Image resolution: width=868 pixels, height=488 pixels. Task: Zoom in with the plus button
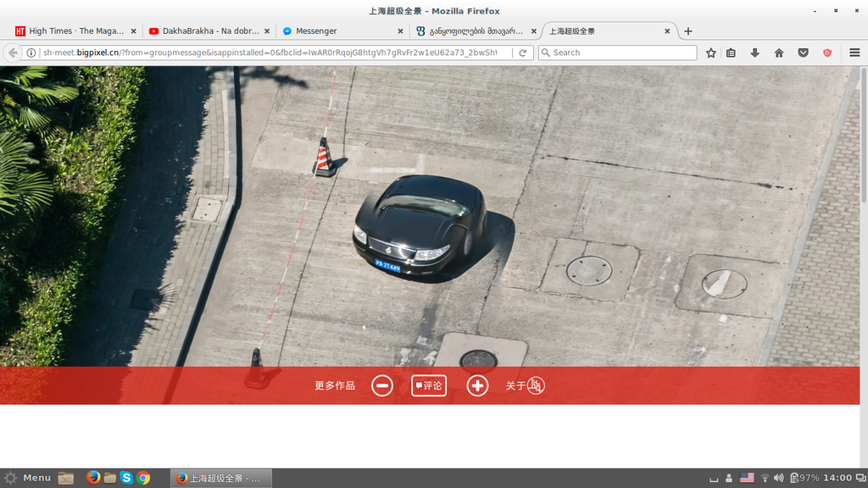[477, 385]
